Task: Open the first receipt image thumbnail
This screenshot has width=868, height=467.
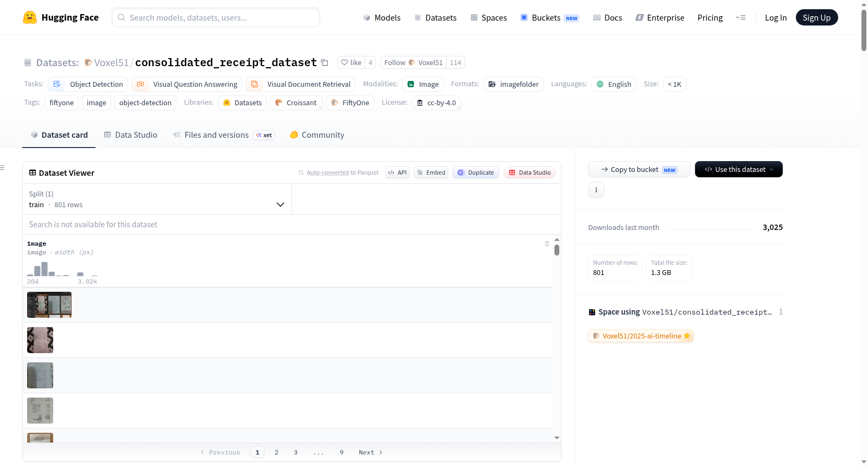Action: [x=49, y=305]
